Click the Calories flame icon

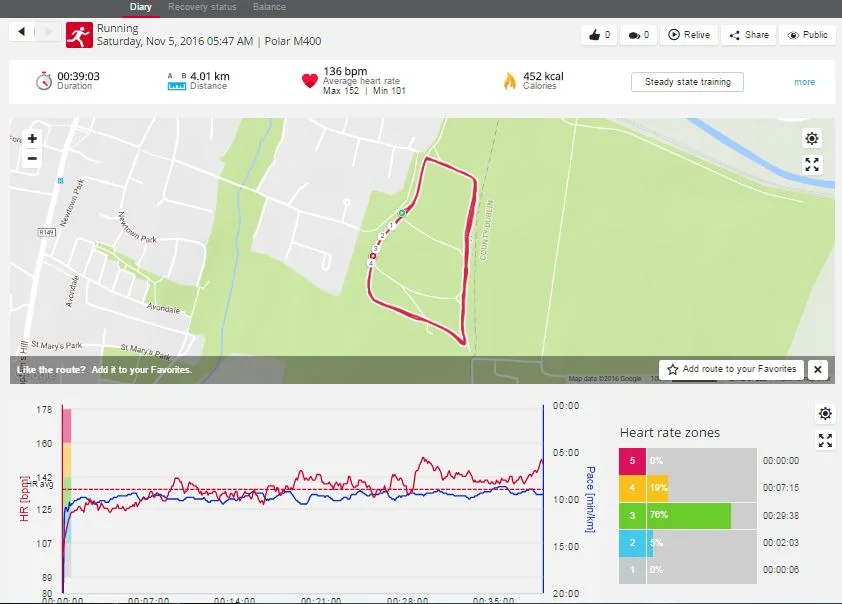point(510,81)
